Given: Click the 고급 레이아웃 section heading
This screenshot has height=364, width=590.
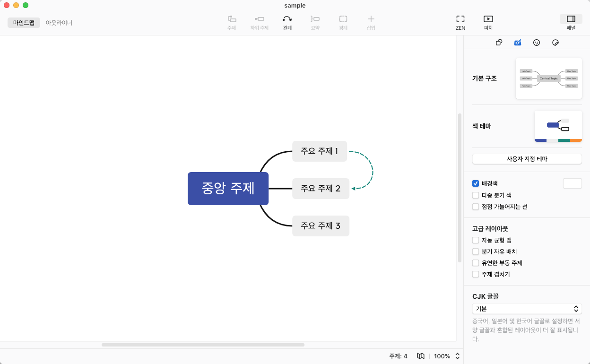Looking at the screenshot, I should tap(490, 228).
